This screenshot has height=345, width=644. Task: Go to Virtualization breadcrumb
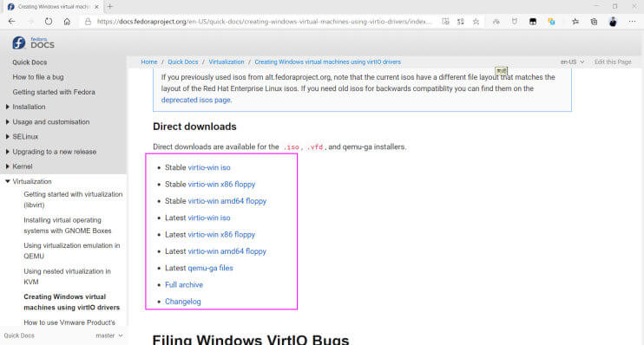[227, 62]
